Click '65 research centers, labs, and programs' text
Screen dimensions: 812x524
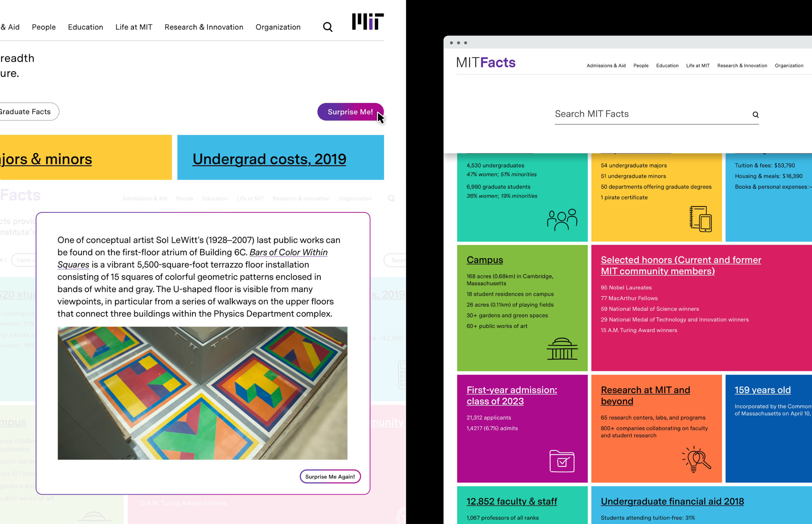tap(653, 417)
